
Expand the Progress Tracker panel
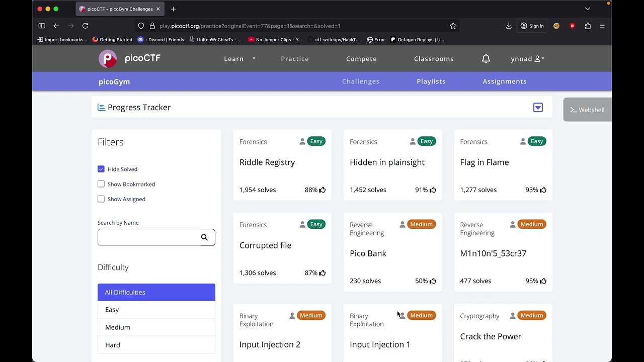pos(538,108)
